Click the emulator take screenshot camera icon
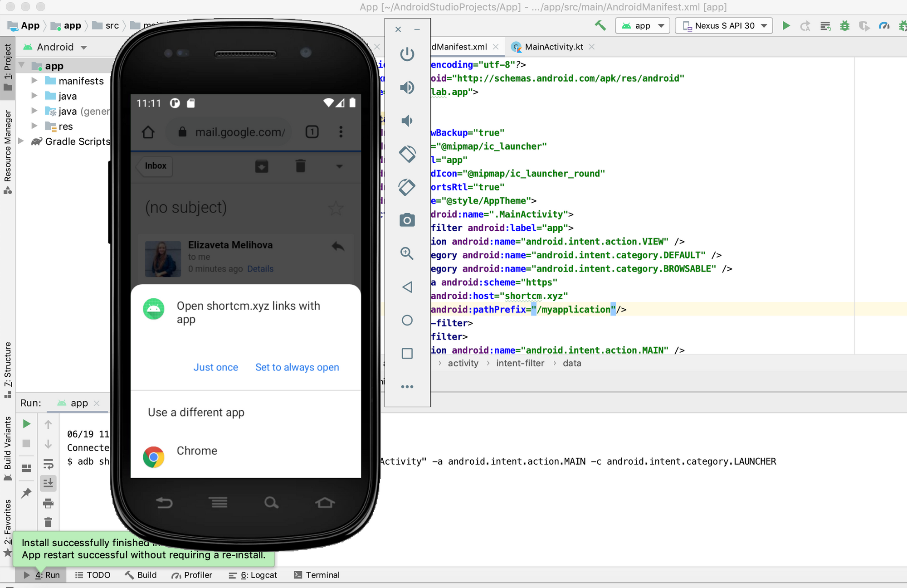The image size is (907, 588). point(407,220)
